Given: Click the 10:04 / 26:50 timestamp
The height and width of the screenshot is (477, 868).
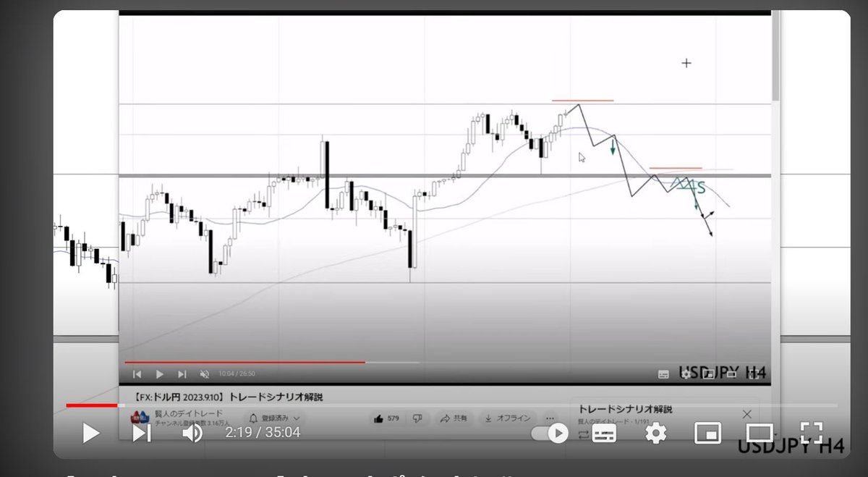Looking at the screenshot, I should (x=237, y=374).
